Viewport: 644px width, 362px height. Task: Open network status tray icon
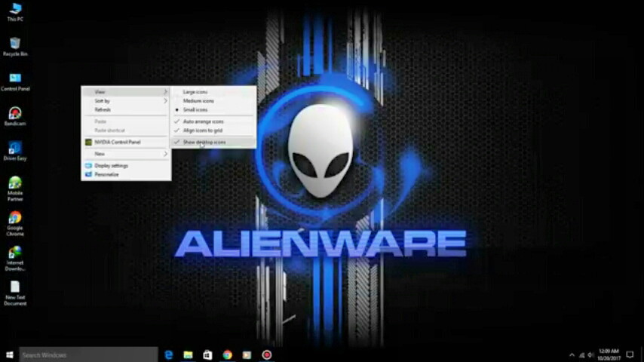click(x=581, y=355)
